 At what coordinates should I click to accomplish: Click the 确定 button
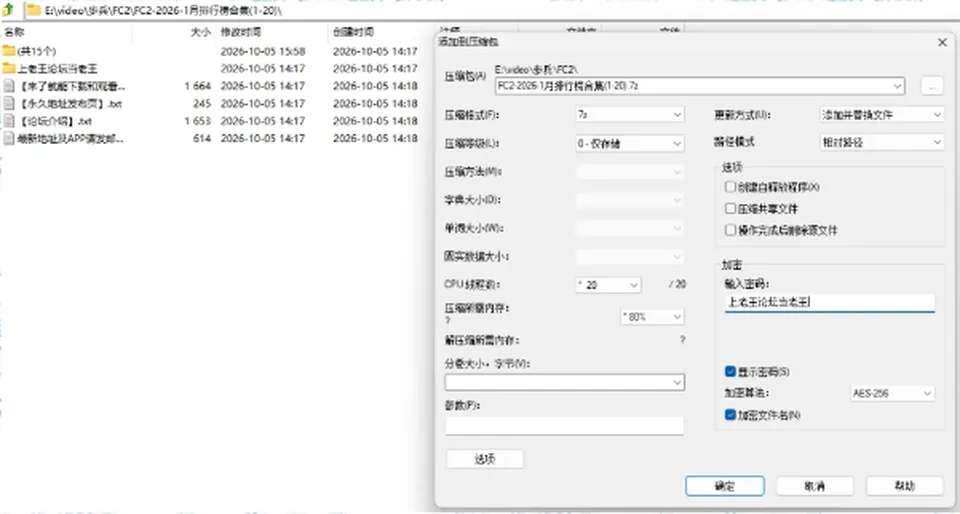[725, 486]
